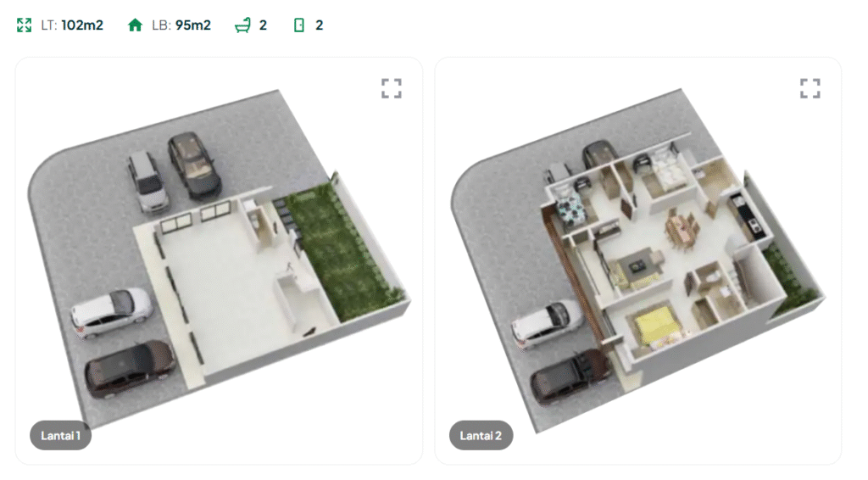Click the bedroom count number 2

[x=320, y=25]
